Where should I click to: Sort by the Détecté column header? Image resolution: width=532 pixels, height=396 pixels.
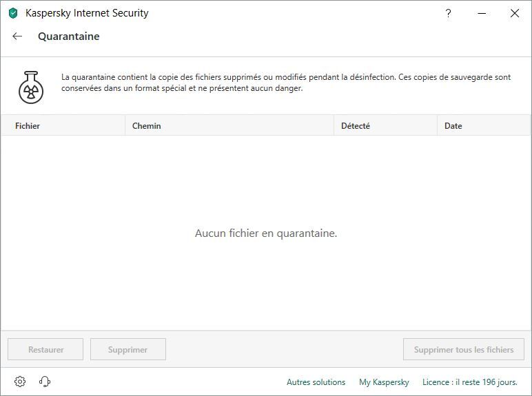[x=356, y=126]
